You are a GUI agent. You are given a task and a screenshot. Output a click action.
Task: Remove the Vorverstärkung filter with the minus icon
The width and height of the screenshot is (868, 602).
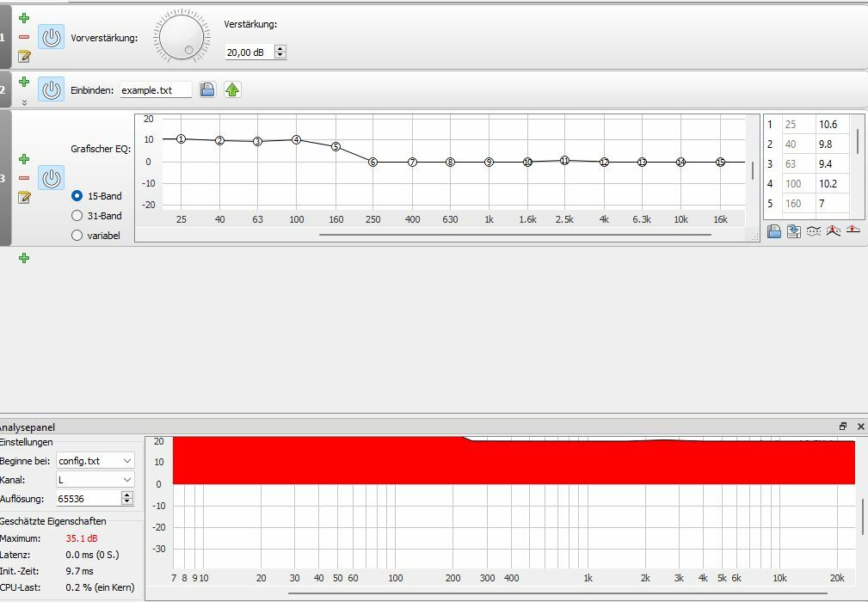click(x=24, y=37)
